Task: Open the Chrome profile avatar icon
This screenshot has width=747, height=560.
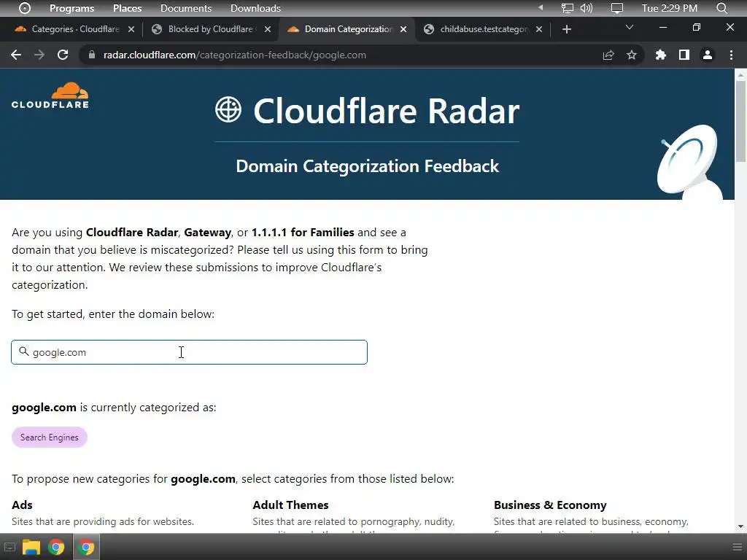Action: [x=708, y=55]
